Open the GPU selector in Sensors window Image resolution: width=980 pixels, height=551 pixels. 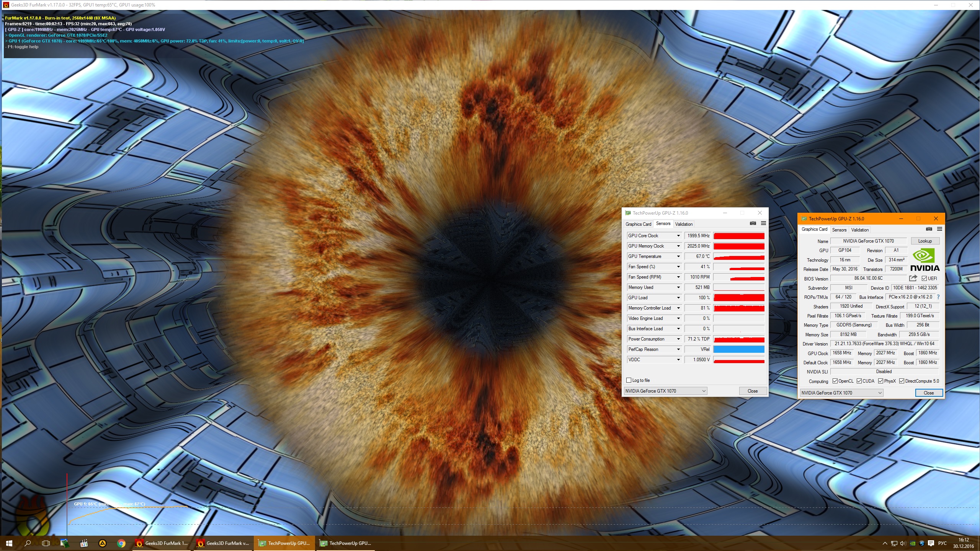tap(665, 391)
